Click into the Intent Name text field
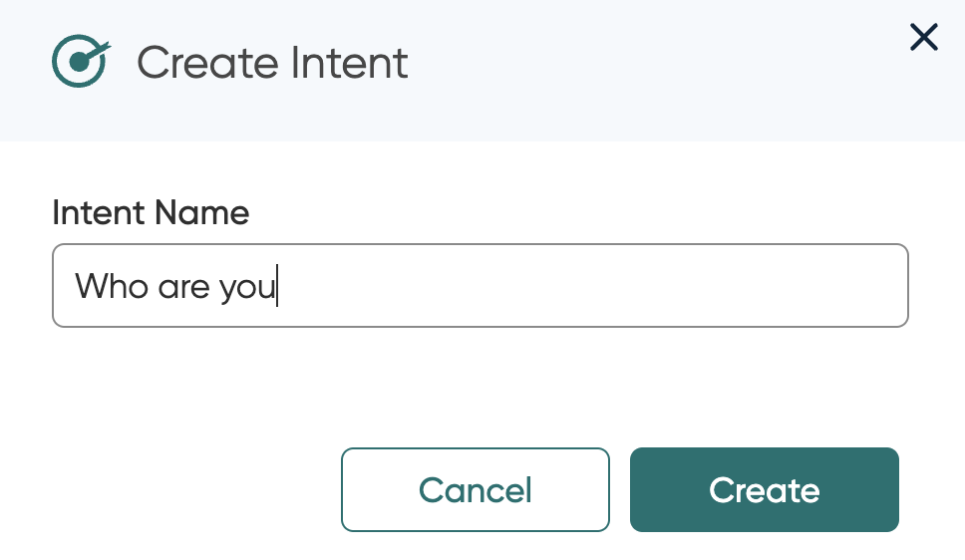This screenshot has width=965, height=560. pos(481,286)
